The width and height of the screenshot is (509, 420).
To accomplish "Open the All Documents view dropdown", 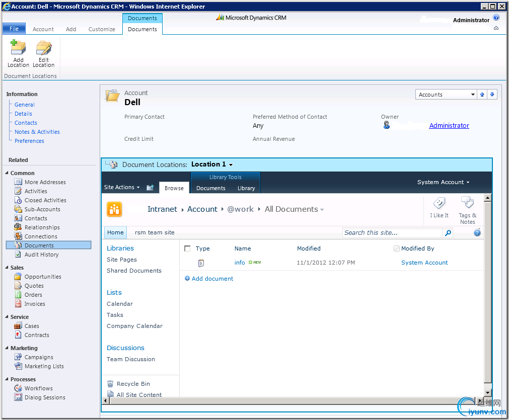I will [x=322, y=210].
